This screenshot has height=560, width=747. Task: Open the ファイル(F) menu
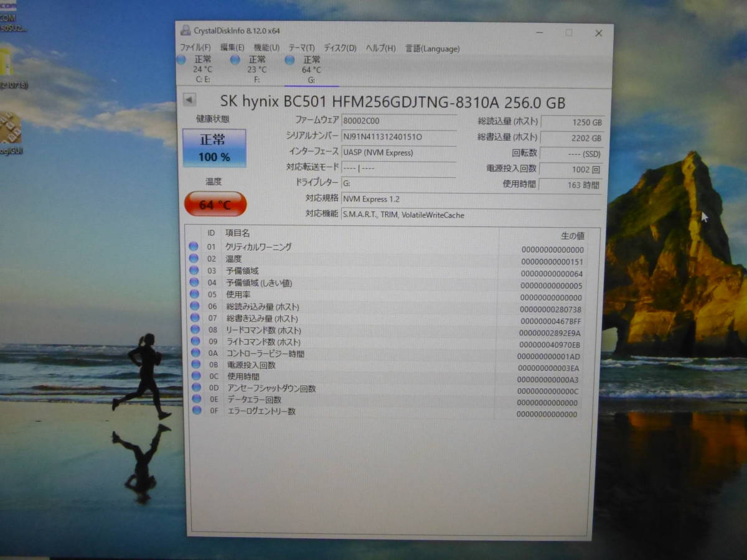click(x=195, y=48)
